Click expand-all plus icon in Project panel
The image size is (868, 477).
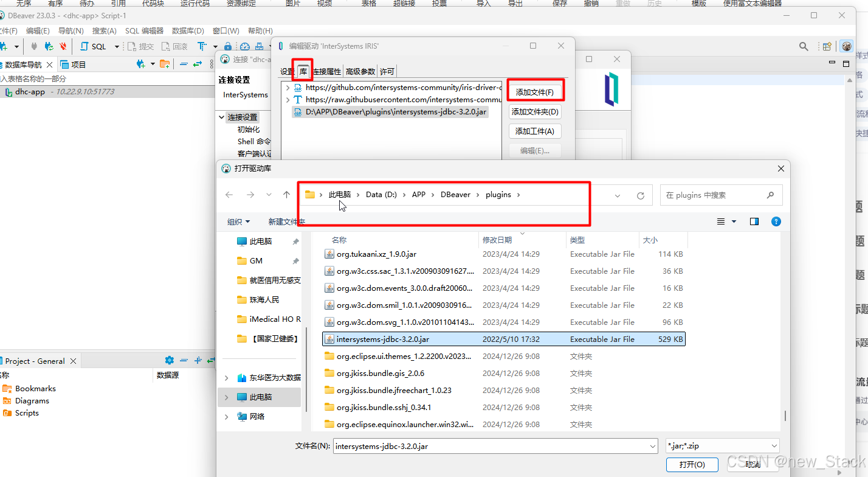tap(198, 360)
